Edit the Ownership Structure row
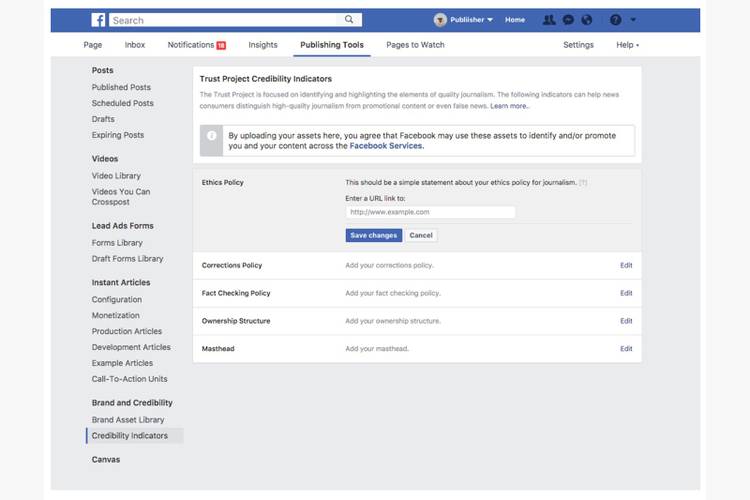The image size is (750, 500). click(626, 321)
